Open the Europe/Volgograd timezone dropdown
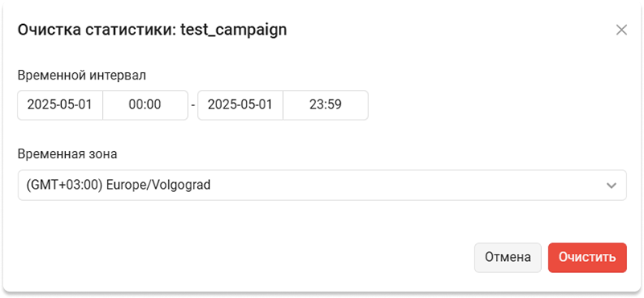Screen dimensions: 644x298 click(322, 185)
